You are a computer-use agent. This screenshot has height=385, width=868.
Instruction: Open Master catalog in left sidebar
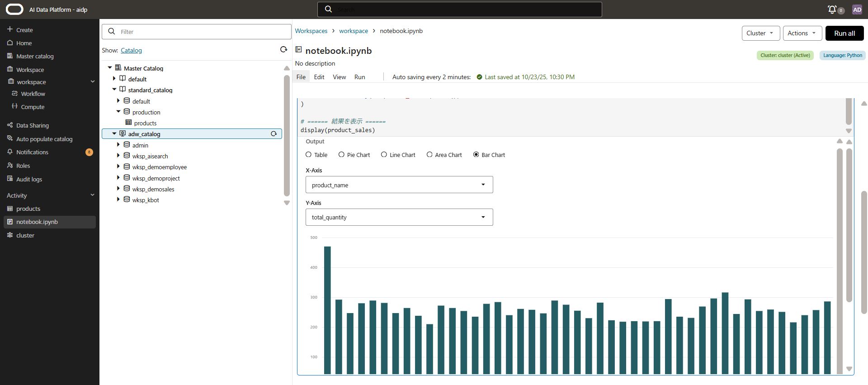(x=35, y=56)
